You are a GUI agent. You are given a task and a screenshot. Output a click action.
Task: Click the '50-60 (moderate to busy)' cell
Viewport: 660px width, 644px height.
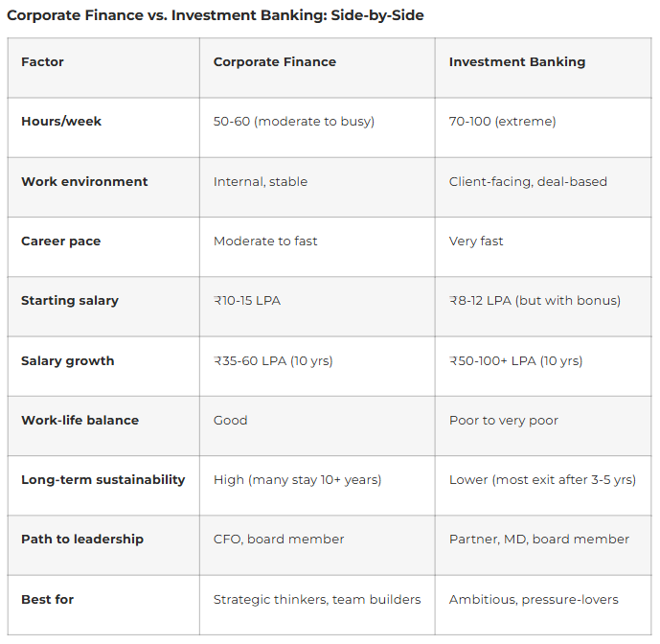tap(294, 122)
